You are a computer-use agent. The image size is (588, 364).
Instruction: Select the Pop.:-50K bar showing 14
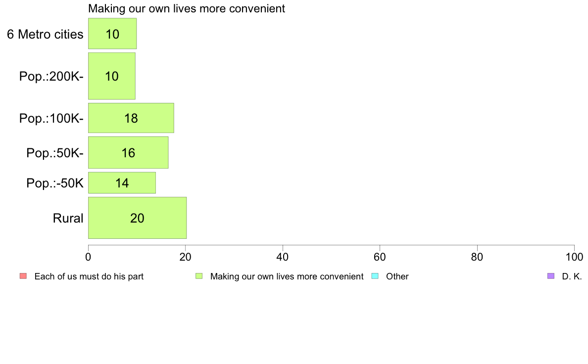[x=122, y=183]
